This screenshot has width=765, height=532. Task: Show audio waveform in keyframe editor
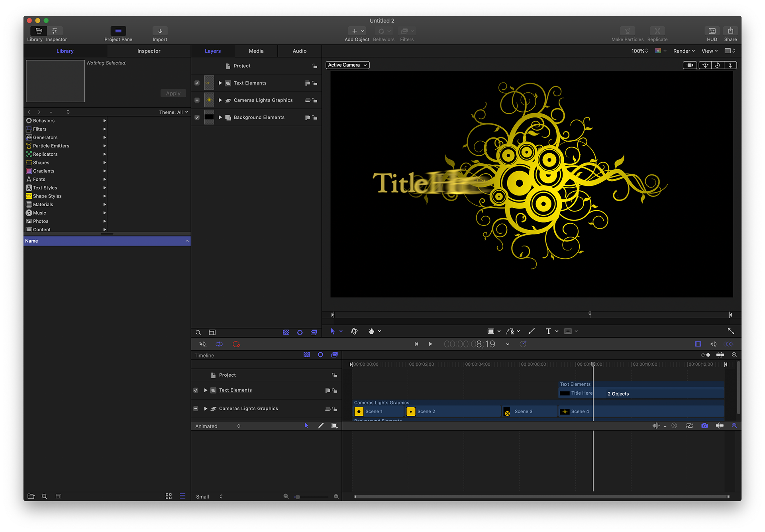656,426
